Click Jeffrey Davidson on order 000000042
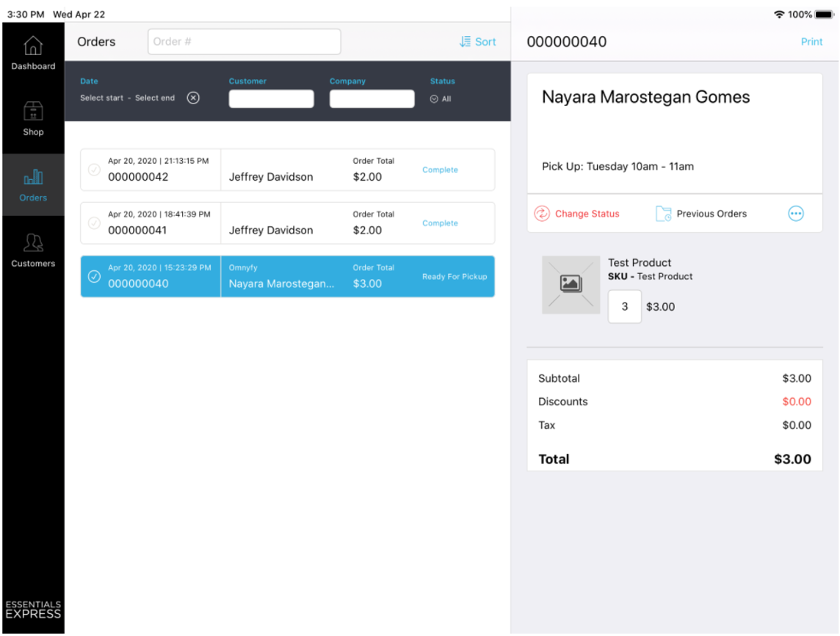Screen dimensions: 840x636 pos(271,177)
